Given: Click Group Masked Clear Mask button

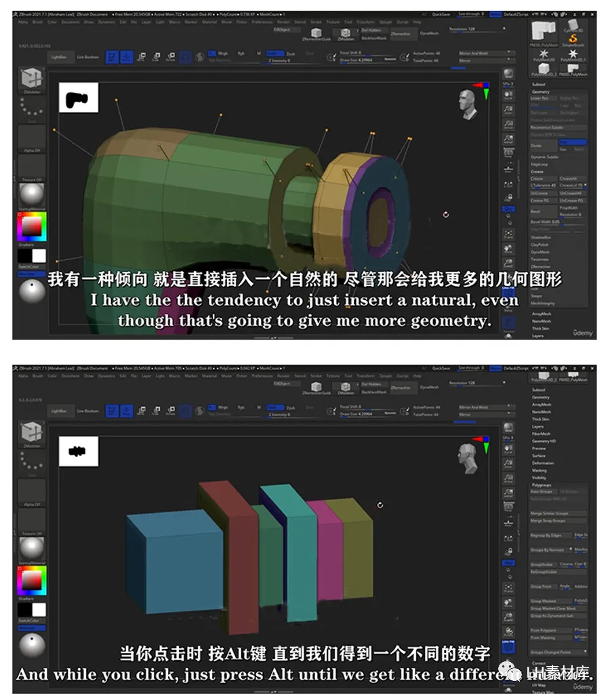Looking at the screenshot, I should coord(558,609).
